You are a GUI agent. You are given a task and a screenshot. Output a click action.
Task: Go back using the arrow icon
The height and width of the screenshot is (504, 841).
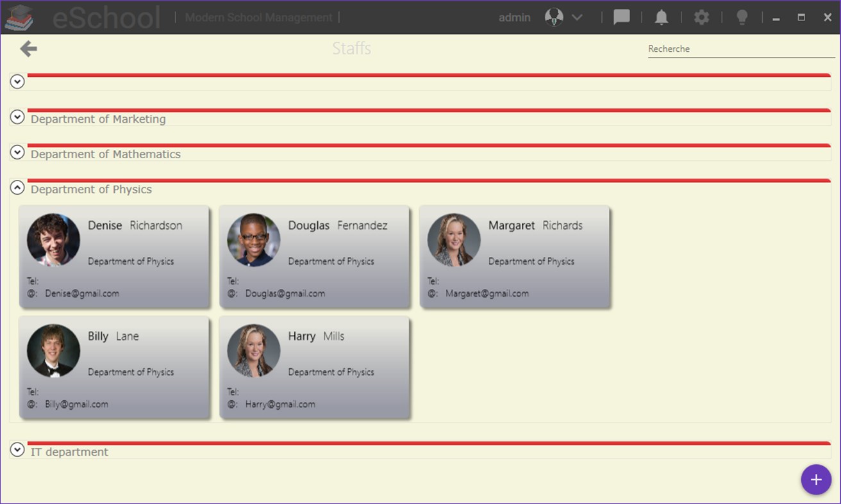28,48
